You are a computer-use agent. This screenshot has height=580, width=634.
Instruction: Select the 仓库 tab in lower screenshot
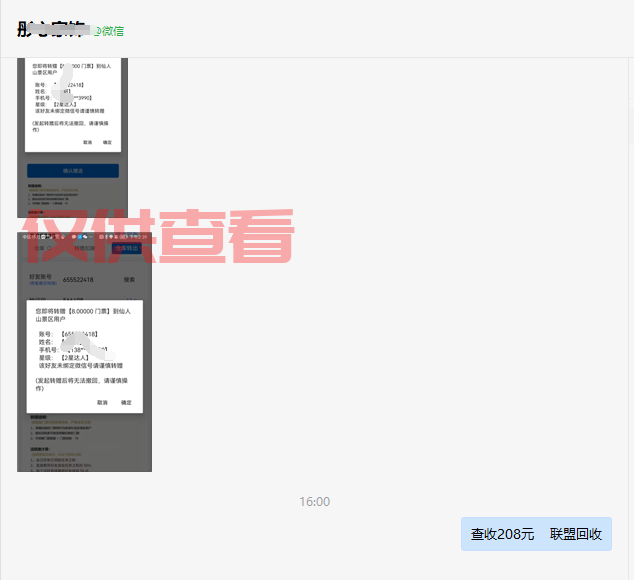click(40, 247)
